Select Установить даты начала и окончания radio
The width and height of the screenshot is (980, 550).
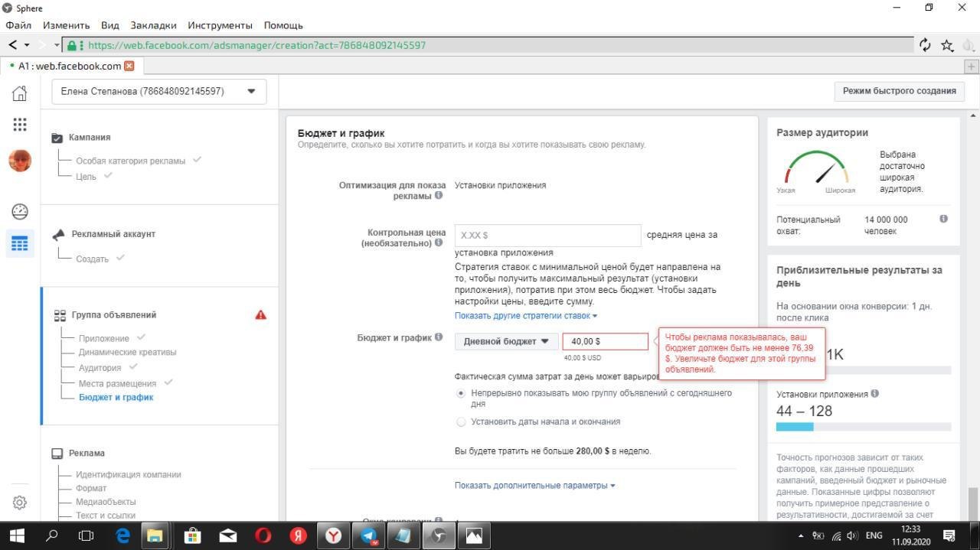[461, 421]
